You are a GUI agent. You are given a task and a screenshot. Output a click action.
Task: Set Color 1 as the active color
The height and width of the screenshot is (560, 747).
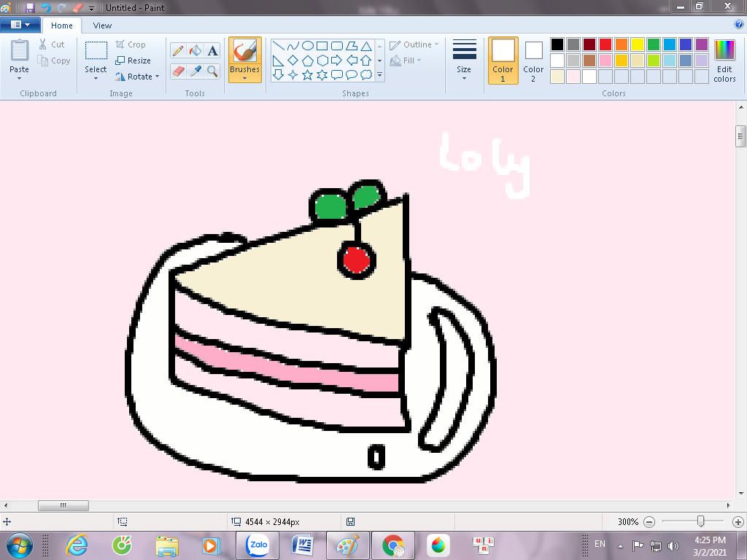pyautogui.click(x=503, y=61)
